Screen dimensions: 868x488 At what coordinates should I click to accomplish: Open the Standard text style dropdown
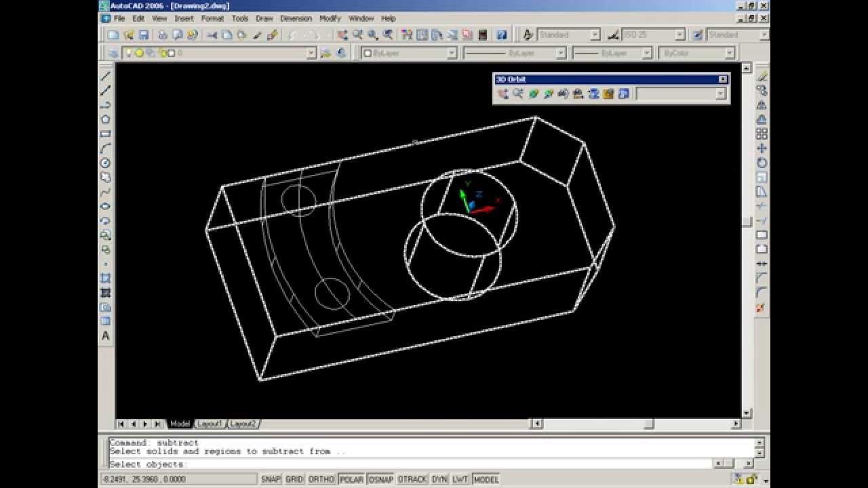click(595, 35)
